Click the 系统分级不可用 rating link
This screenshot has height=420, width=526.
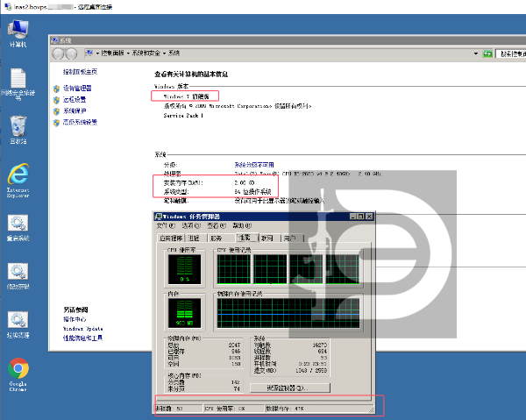point(254,165)
